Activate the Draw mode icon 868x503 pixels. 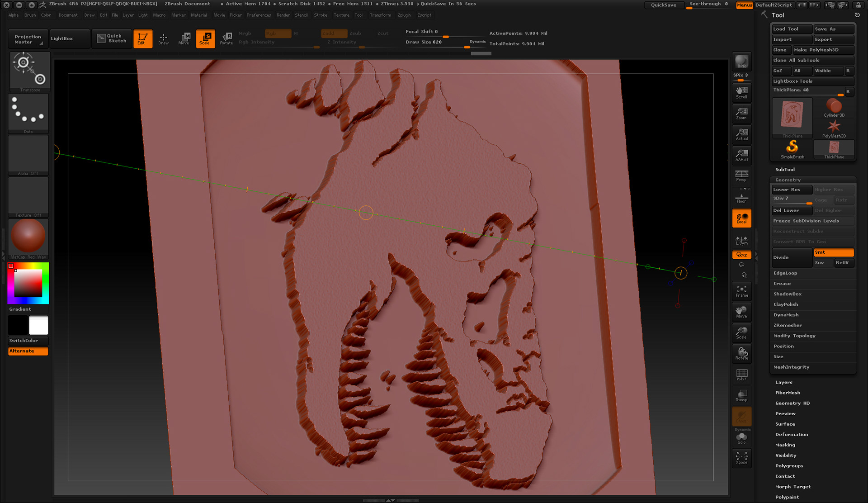click(163, 38)
